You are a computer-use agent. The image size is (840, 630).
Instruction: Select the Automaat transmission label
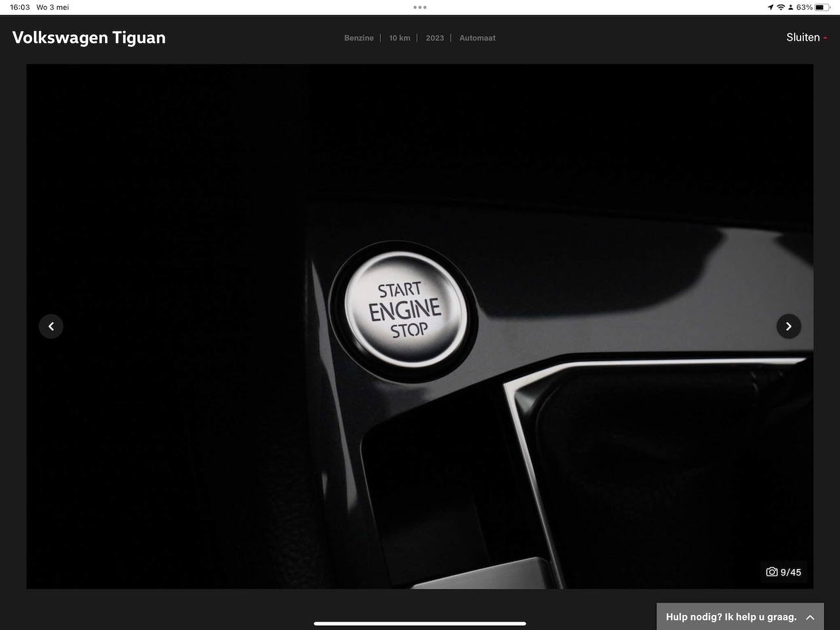(x=477, y=38)
